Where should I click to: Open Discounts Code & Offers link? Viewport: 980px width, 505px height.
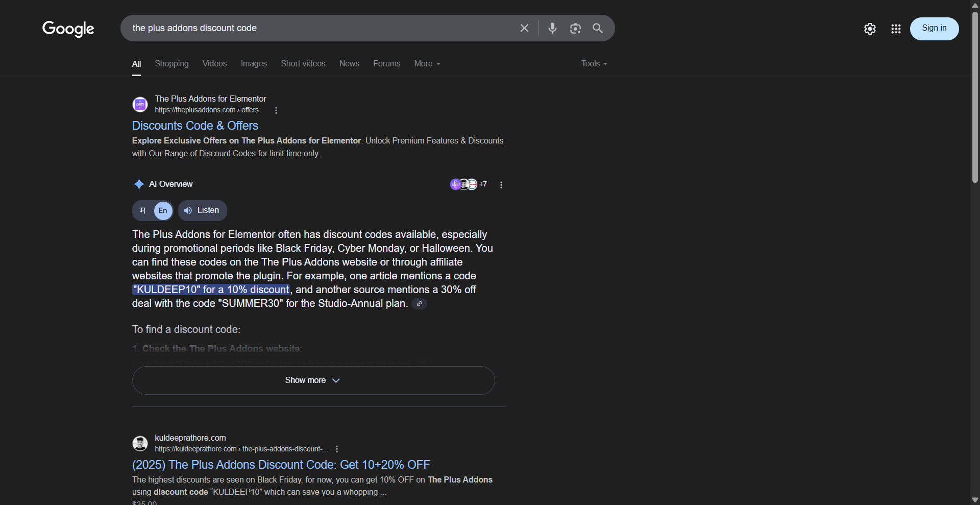point(195,126)
